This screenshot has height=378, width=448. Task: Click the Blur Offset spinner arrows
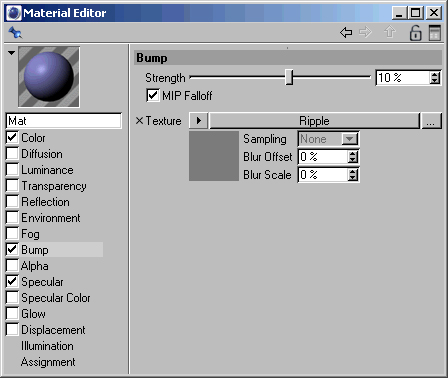pos(353,157)
